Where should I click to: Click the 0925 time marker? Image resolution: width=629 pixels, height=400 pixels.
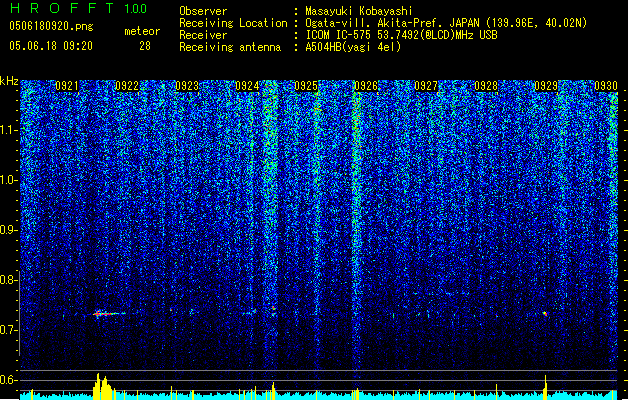306,86
